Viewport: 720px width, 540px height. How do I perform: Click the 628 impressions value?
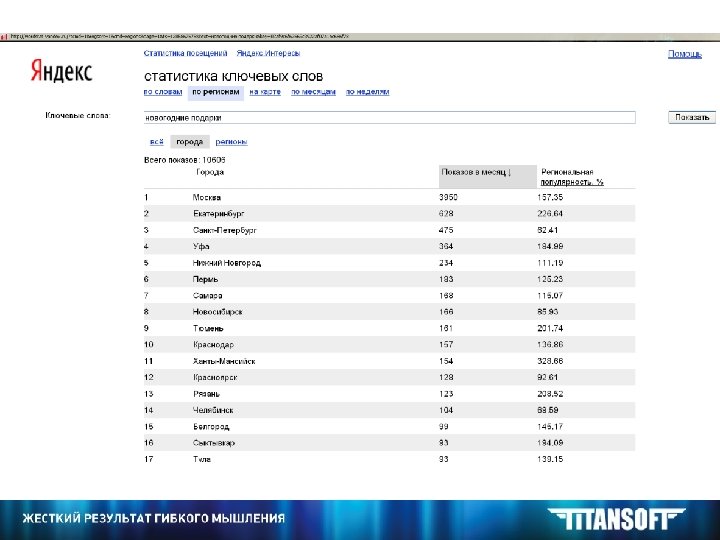pos(446,214)
